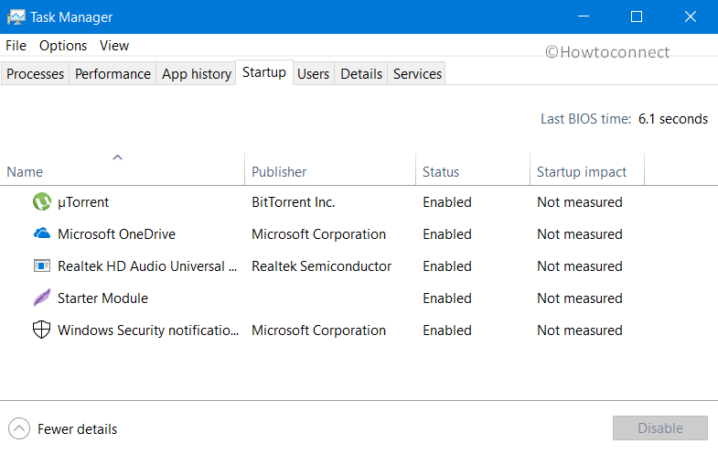718x455 pixels.
Task: Select Realtek HD Audio Universal entry
Action: (x=147, y=266)
